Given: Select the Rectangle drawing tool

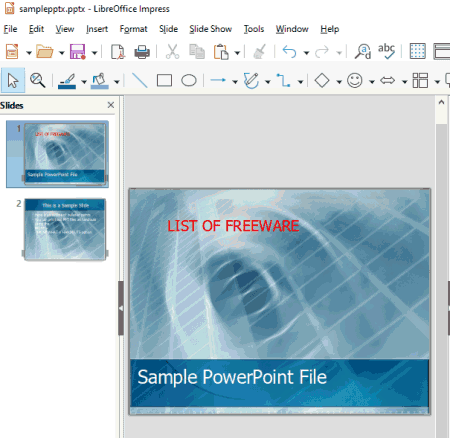Looking at the screenshot, I should 164,81.
